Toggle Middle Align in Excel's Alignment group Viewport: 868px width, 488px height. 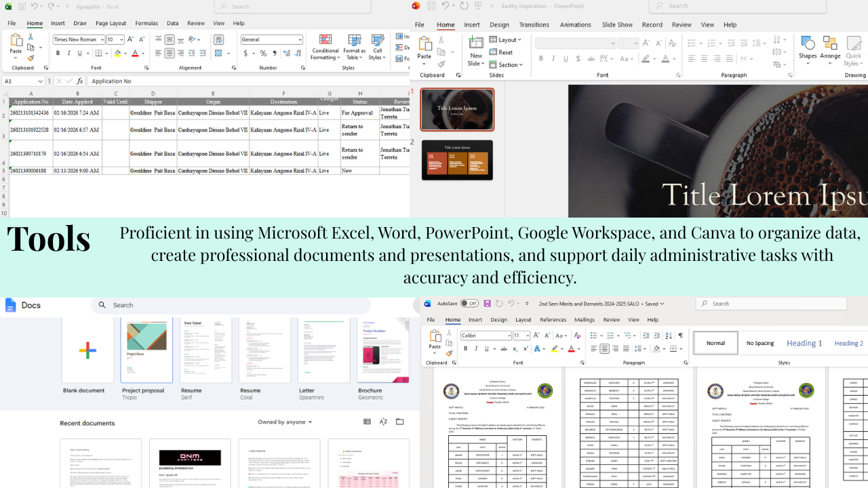170,39
